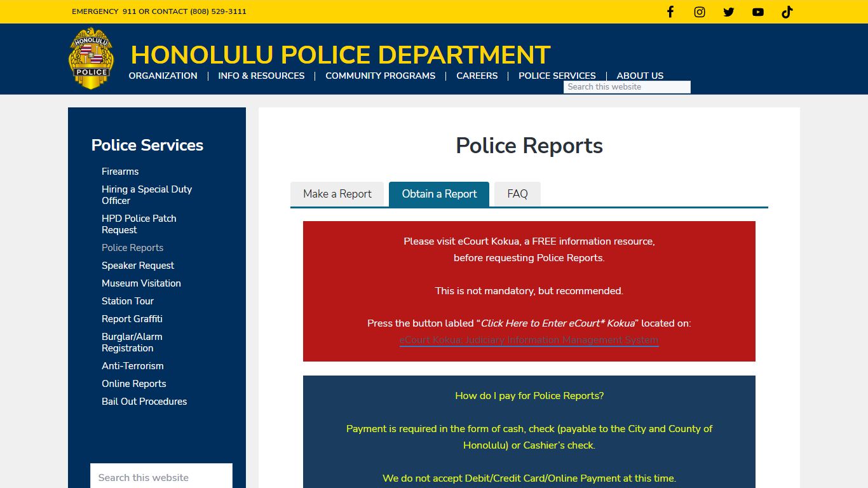Open Hiring a Special Duty Officer

(x=147, y=195)
